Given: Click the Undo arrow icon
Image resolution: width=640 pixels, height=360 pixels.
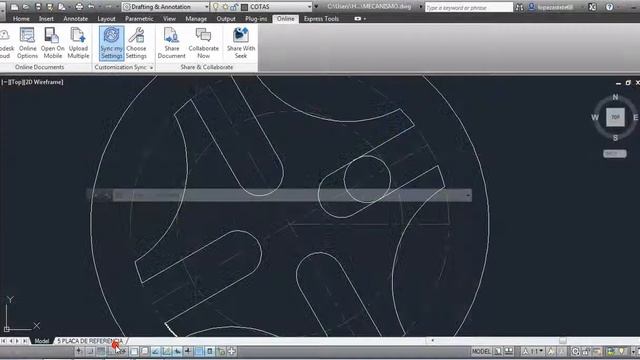Looking at the screenshot, I should pyautogui.click(x=91, y=7).
